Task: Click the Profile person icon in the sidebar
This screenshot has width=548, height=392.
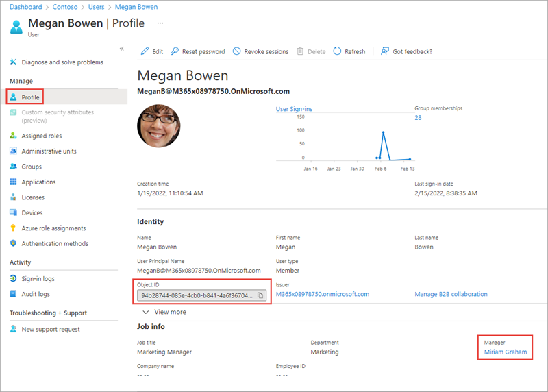Action: coord(13,97)
